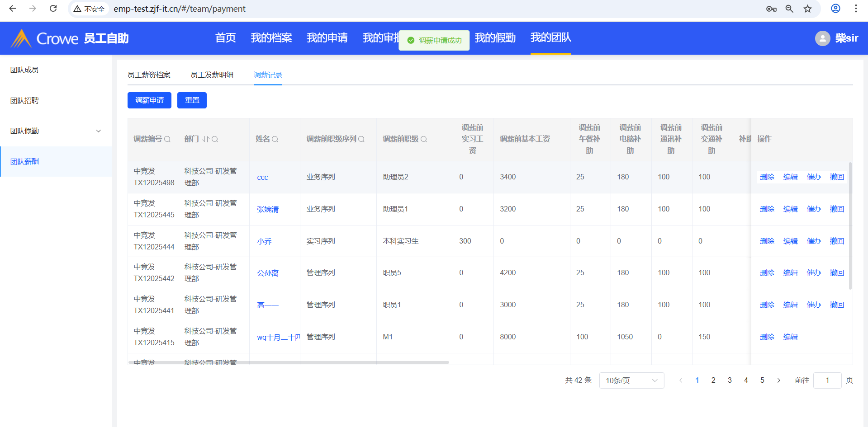Click 编辑 for record TX12025415
Screen dimensions: 868x427
[790, 337]
